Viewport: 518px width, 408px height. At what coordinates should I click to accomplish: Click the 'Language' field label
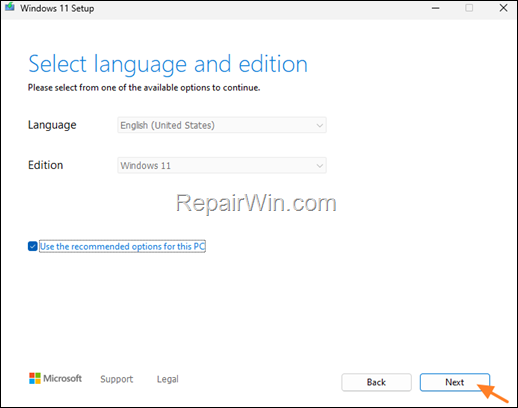pos(52,125)
